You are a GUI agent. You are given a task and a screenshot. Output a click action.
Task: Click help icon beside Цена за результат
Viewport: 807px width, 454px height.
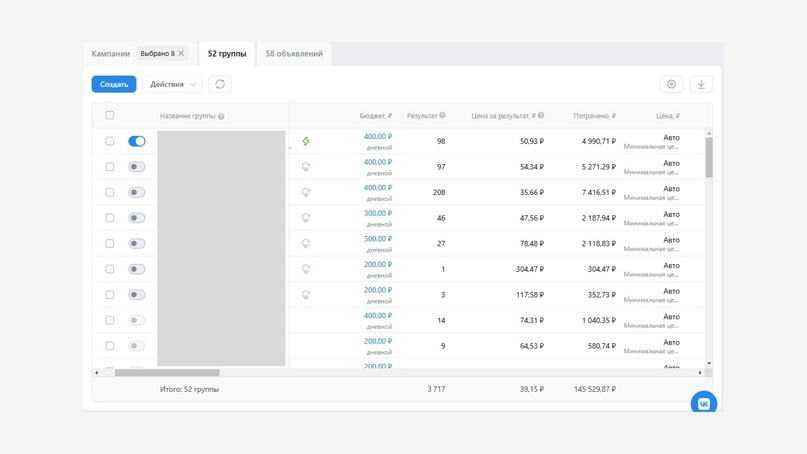coord(541,116)
